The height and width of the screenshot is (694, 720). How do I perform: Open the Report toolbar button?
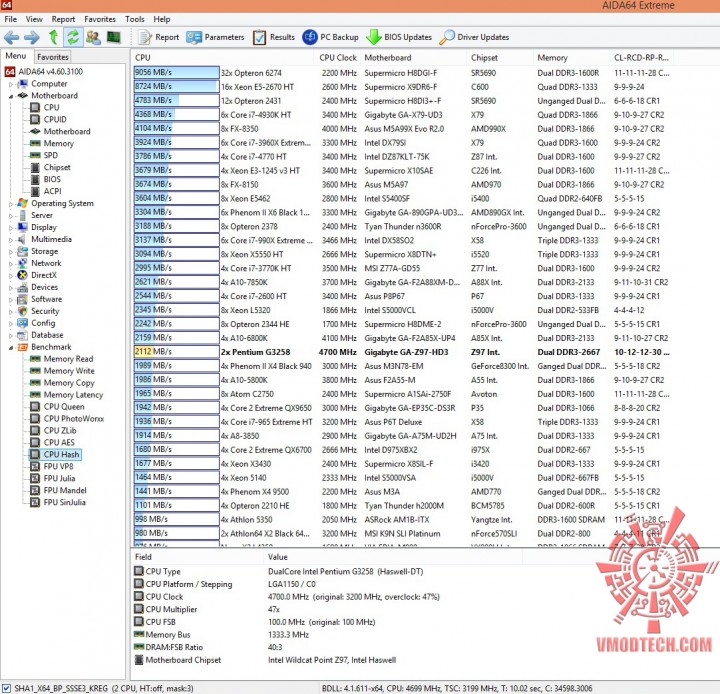tap(159, 37)
